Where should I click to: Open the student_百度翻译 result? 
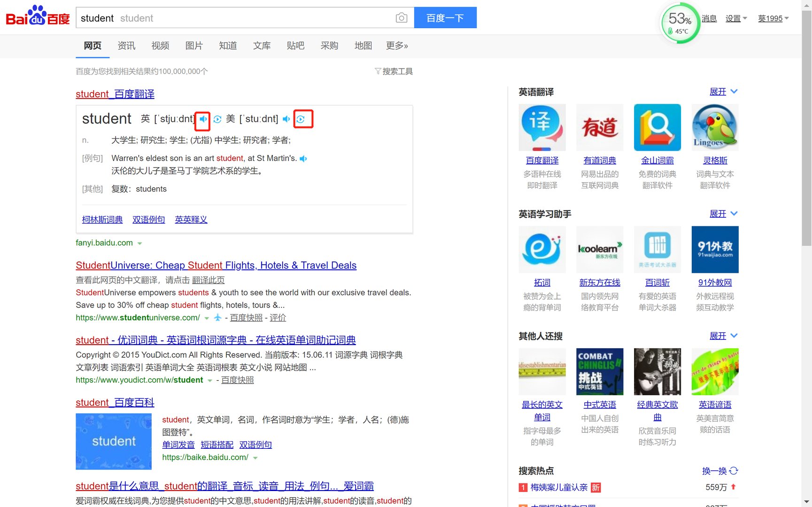(x=115, y=94)
